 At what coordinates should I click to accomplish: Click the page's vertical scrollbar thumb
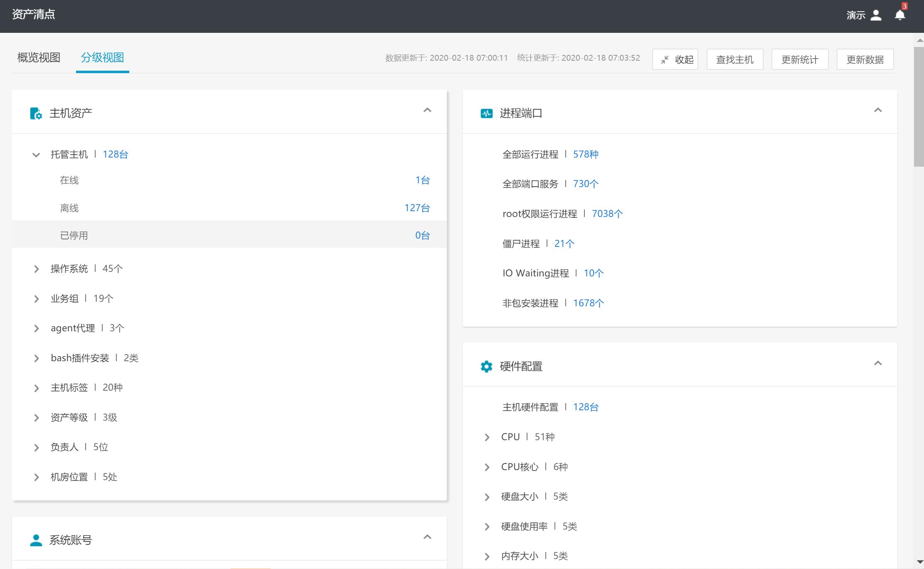click(x=919, y=106)
